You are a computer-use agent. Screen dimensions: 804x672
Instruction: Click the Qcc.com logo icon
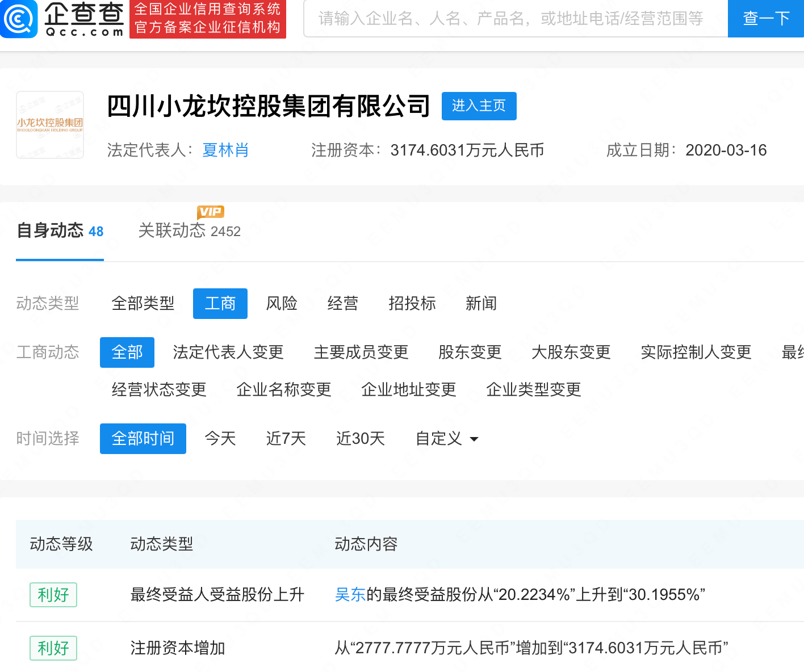click(19, 19)
